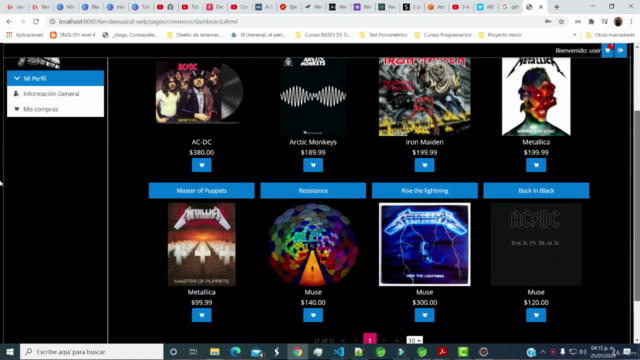Viewport: 640px width, 360px height.
Task: Select page 1 in paginator
Action: pyautogui.click(x=370, y=340)
